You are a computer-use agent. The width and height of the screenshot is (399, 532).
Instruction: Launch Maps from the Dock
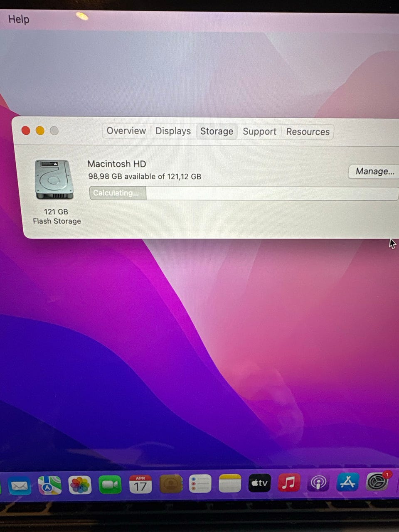49,485
